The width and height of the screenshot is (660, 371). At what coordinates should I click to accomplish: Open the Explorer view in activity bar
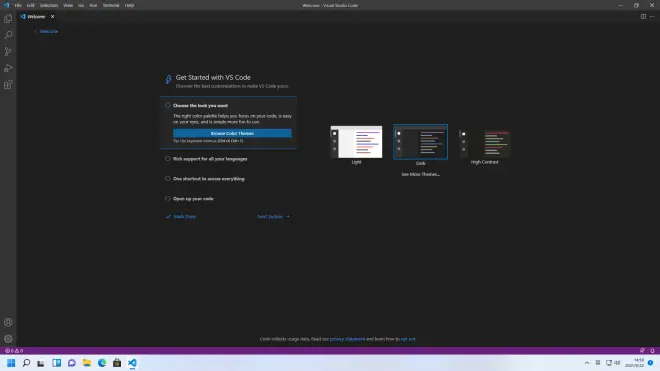click(x=8, y=19)
